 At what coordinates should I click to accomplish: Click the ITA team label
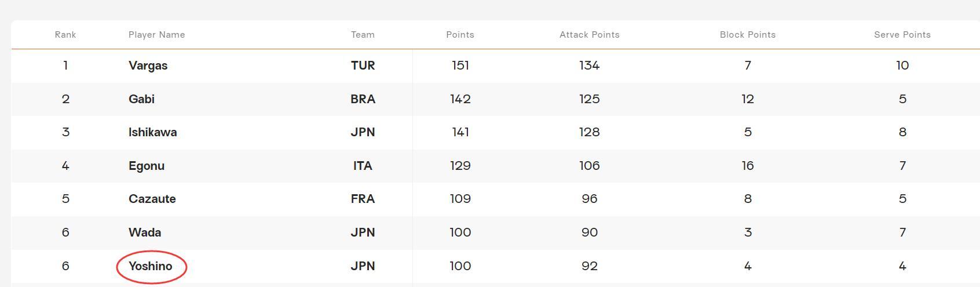pos(363,166)
